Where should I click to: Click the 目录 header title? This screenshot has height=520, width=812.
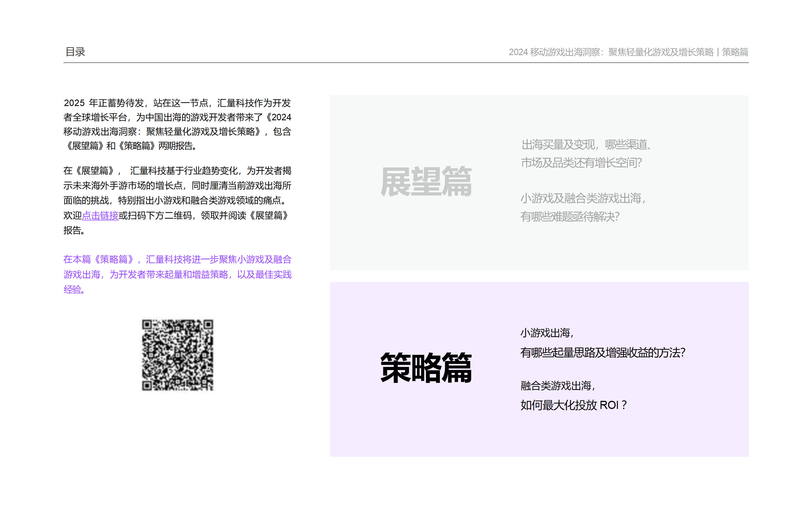[x=75, y=52]
